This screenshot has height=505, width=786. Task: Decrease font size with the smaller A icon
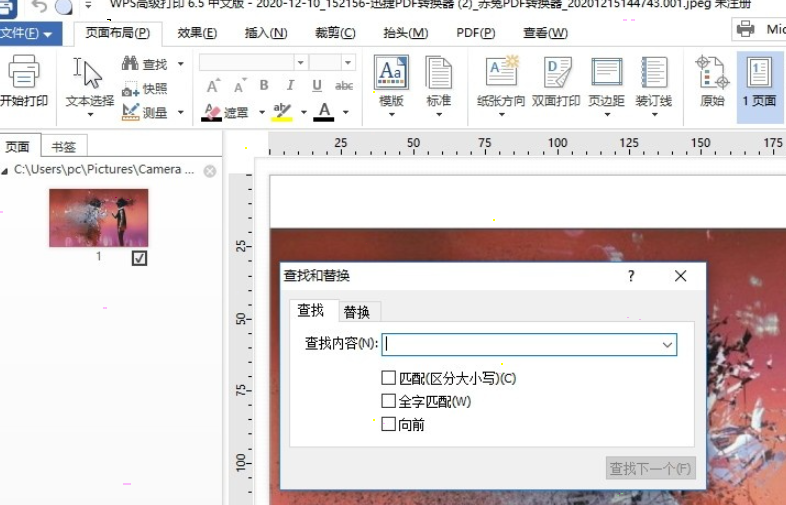pos(240,86)
